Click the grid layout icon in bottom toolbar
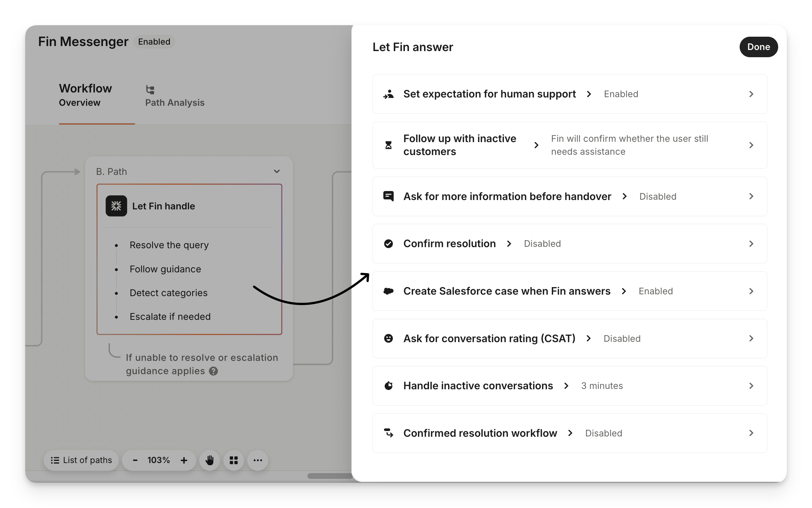 (x=234, y=460)
